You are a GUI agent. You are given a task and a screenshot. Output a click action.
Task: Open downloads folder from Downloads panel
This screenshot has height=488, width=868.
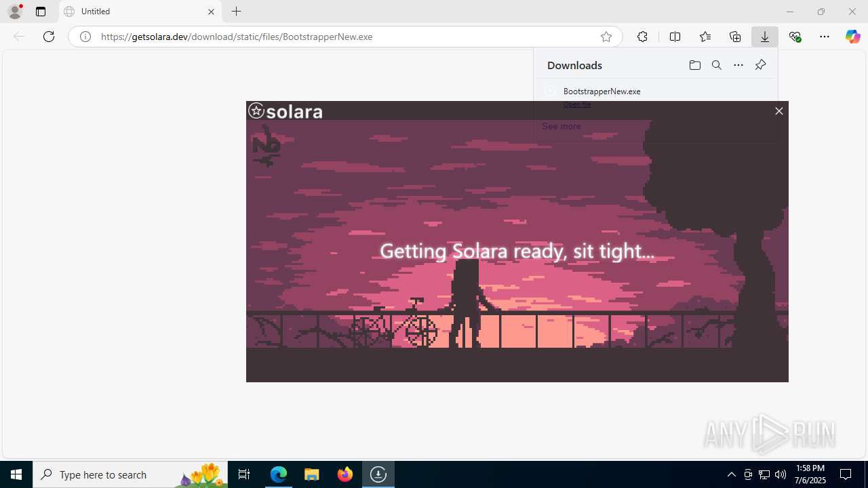tap(694, 65)
